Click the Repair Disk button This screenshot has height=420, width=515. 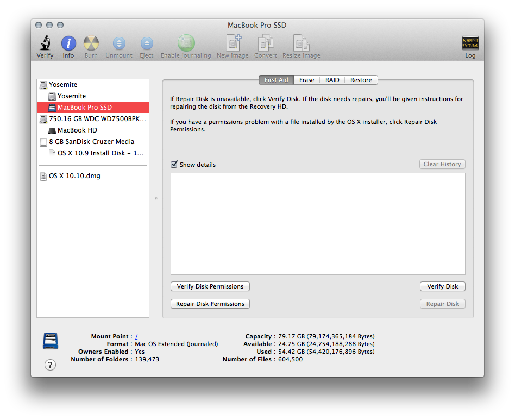pos(442,304)
